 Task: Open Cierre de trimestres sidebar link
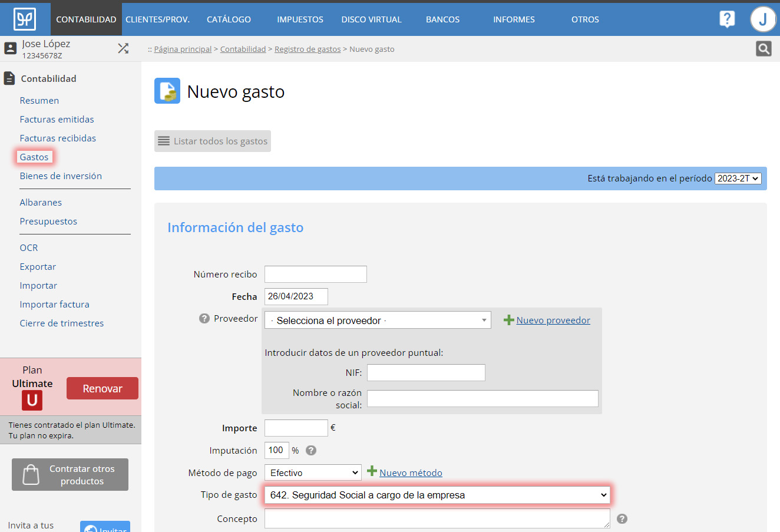(62, 323)
